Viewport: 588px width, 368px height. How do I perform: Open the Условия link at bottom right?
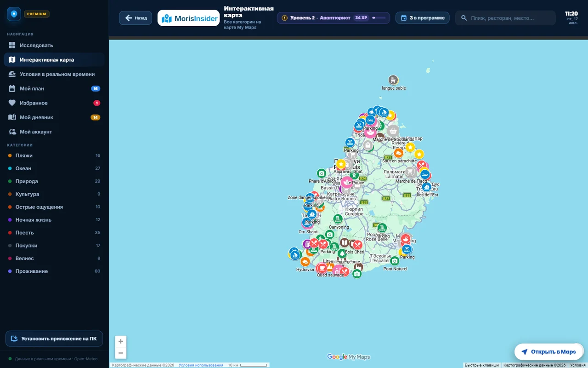click(578, 365)
